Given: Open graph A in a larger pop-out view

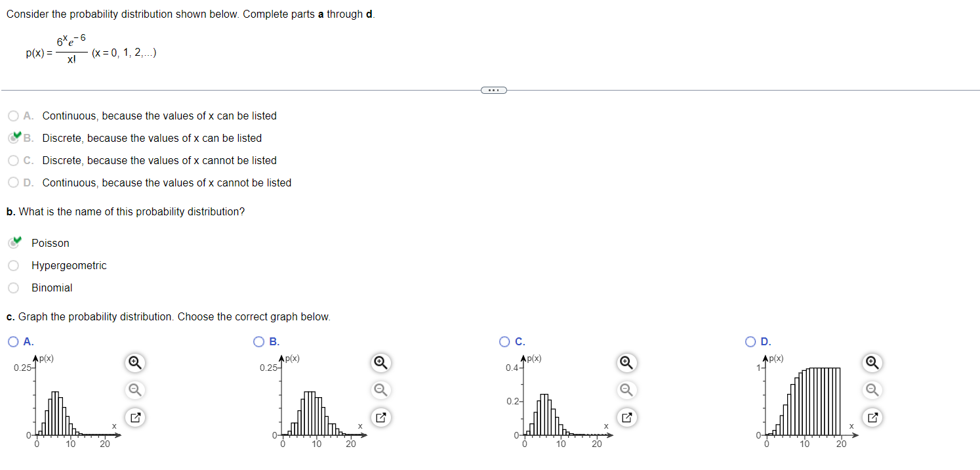Looking at the screenshot, I should pos(134,417).
